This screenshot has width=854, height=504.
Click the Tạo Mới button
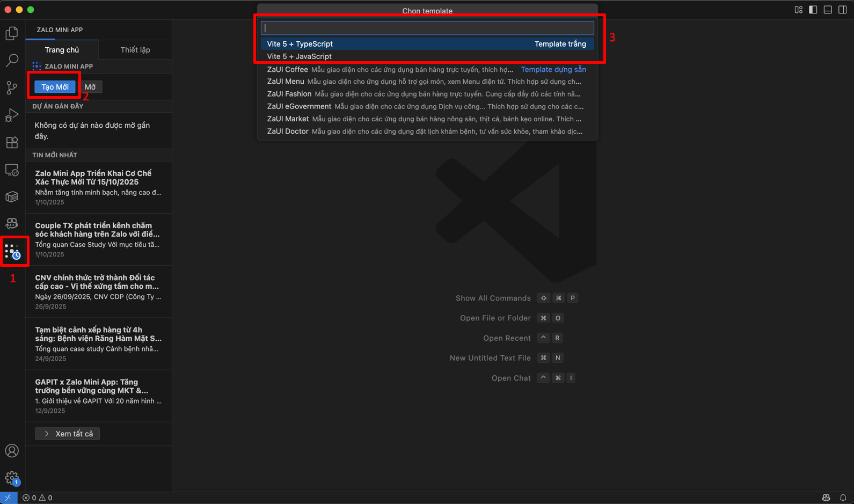click(55, 87)
